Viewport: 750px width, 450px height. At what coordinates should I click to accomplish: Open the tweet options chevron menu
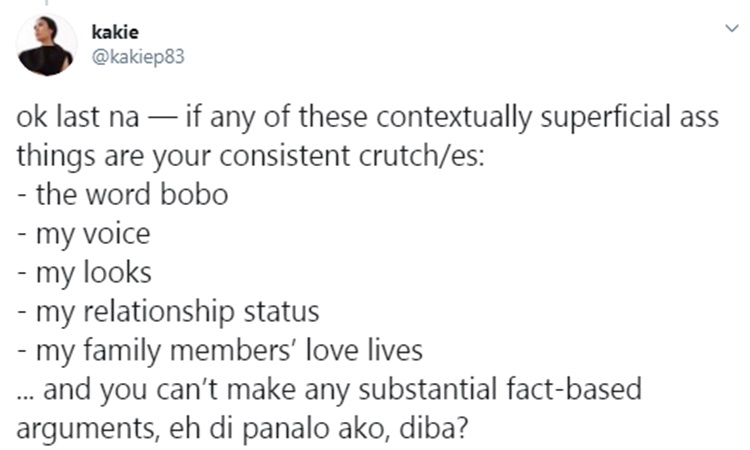tap(731, 28)
